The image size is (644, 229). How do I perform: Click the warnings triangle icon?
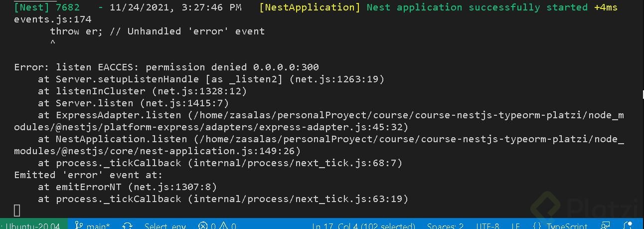tap(224, 226)
